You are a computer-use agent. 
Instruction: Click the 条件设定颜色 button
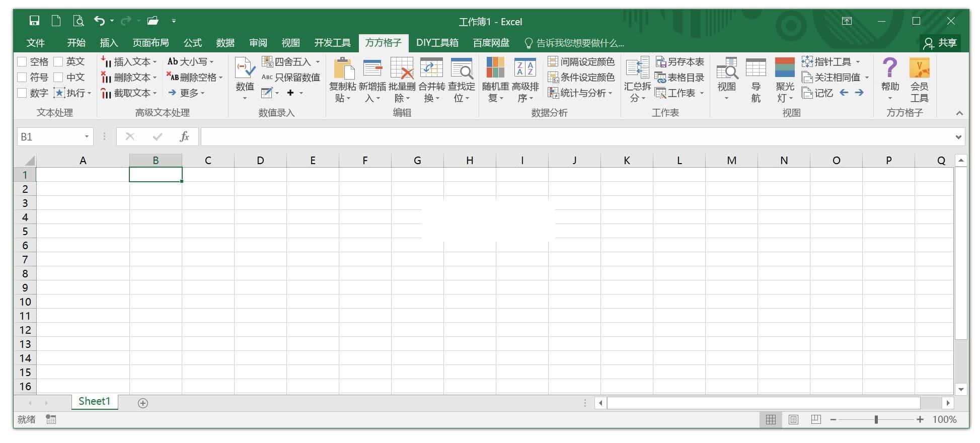click(581, 78)
